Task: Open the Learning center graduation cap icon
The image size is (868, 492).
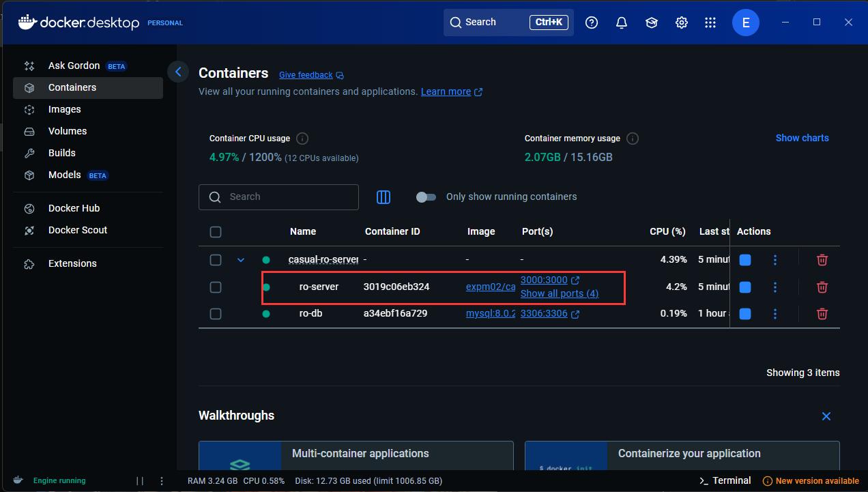Action: coord(652,23)
